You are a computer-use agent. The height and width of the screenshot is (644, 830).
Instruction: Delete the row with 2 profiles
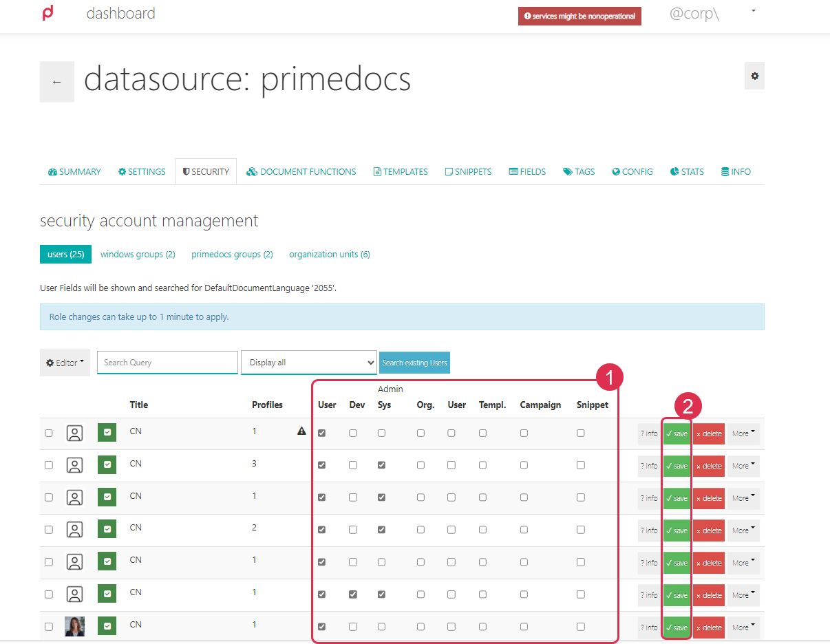click(x=709, y=530)
